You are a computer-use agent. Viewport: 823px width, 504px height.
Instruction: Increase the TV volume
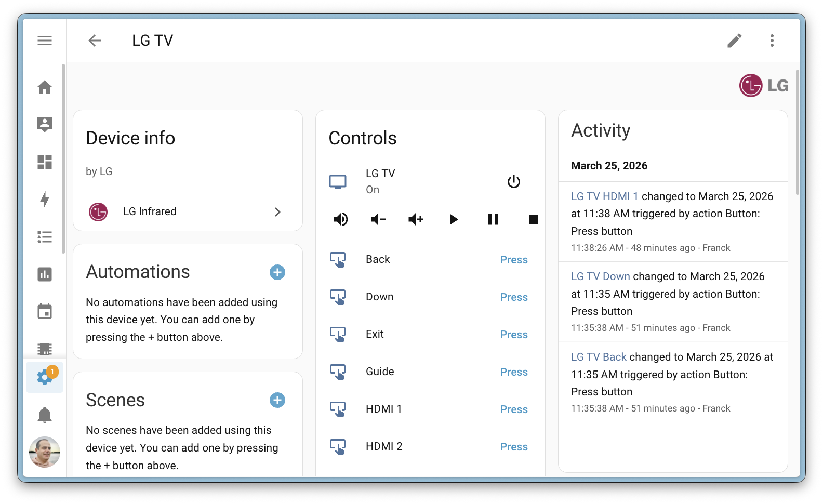click(416, 219)
